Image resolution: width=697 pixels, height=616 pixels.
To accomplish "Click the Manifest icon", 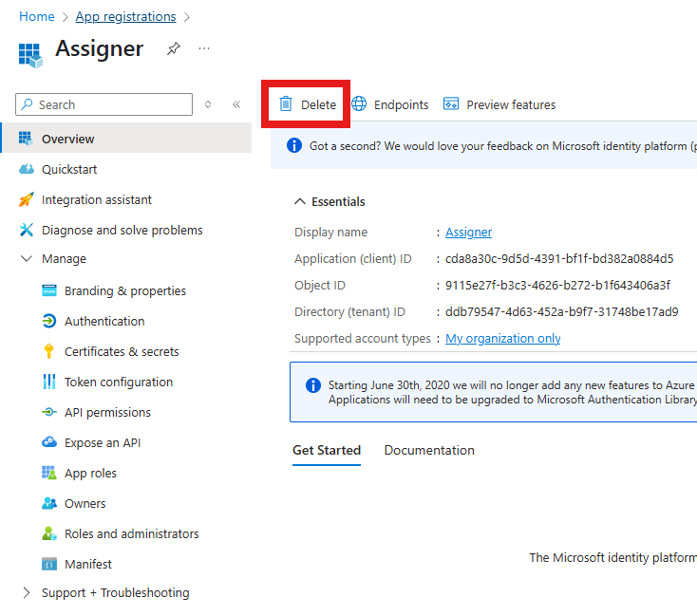I will pos(48,564).
